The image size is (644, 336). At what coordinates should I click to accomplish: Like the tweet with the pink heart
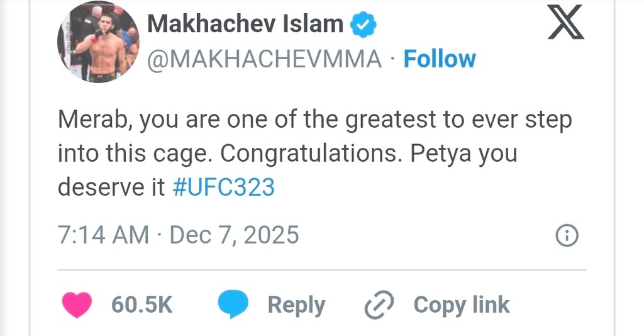[x=77, y=305]
